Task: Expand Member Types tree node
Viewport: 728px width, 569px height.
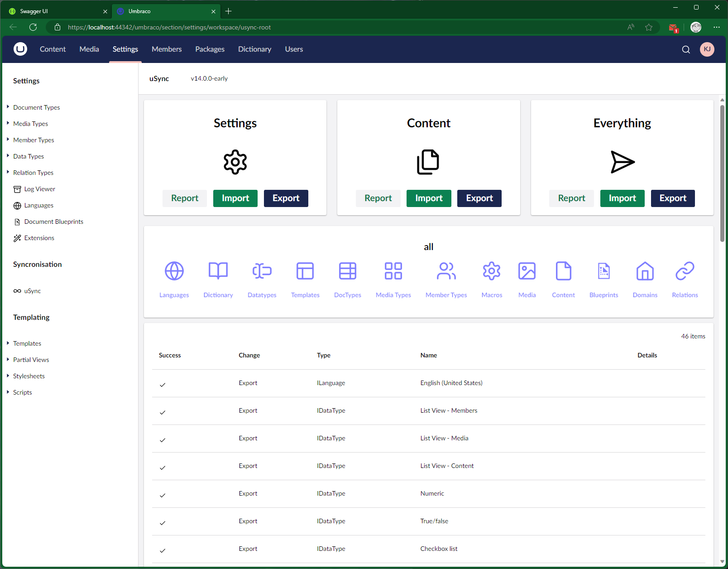Action: [8, 140]
